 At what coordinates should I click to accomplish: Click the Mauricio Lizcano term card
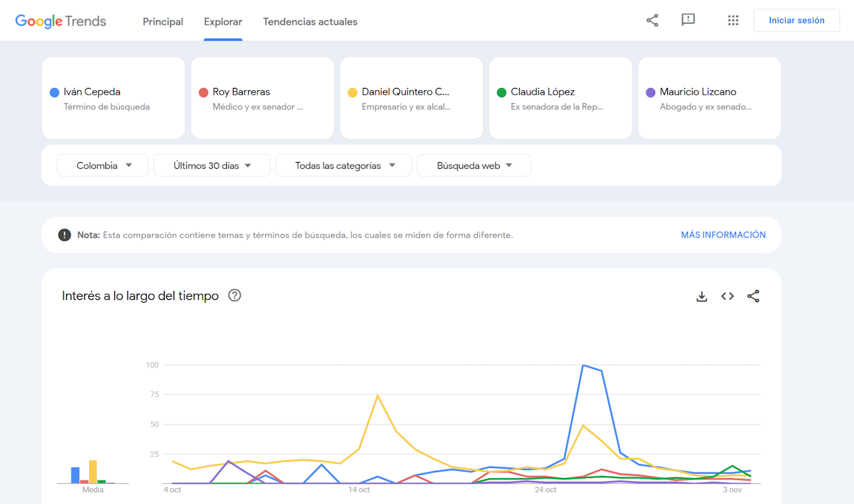pos(709,98)
